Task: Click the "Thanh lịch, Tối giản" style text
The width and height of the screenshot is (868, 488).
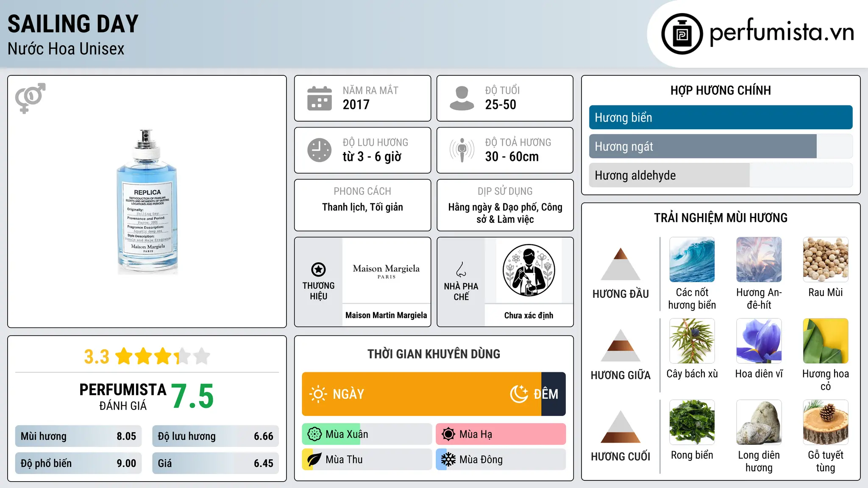Action: coord(362,207)
